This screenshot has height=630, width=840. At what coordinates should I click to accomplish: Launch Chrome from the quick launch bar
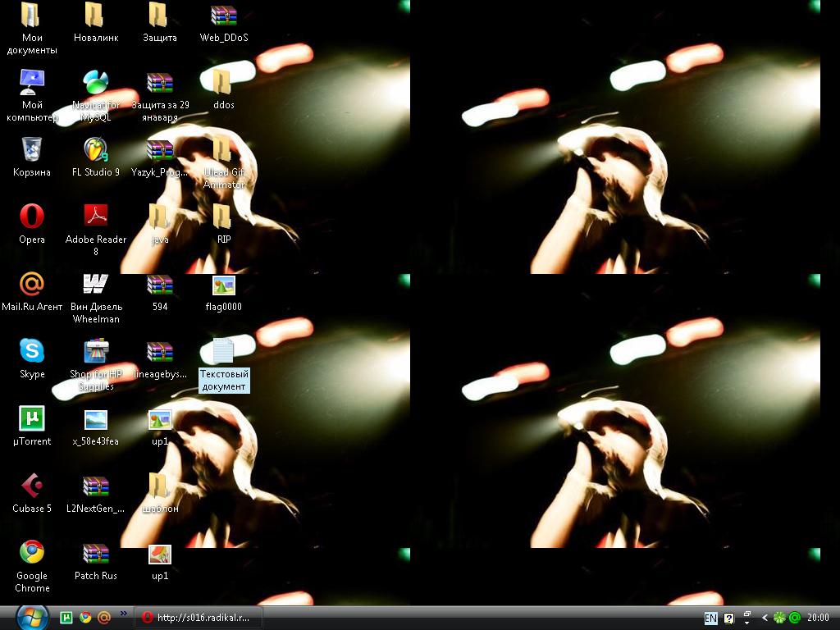(x=85, y=619)
